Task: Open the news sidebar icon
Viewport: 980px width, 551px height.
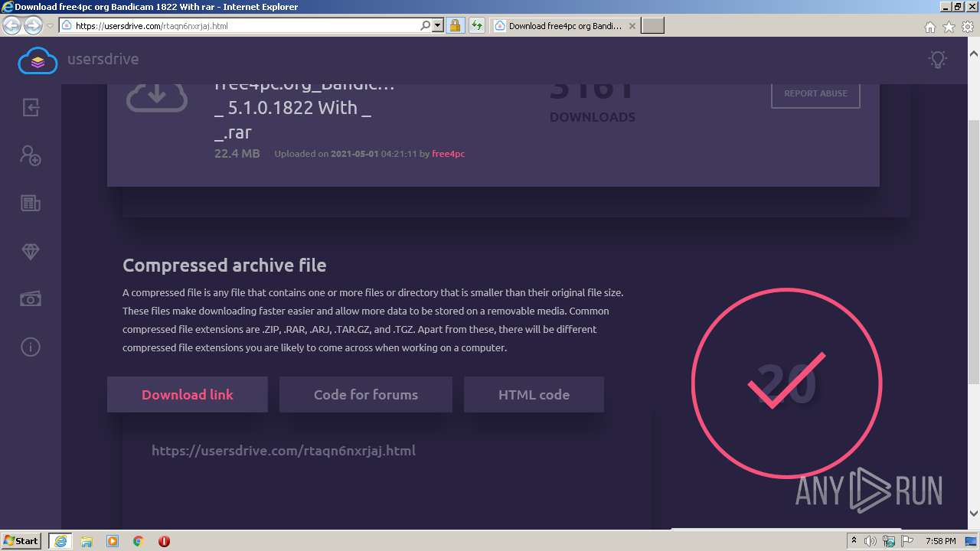Action: point(31,203)
